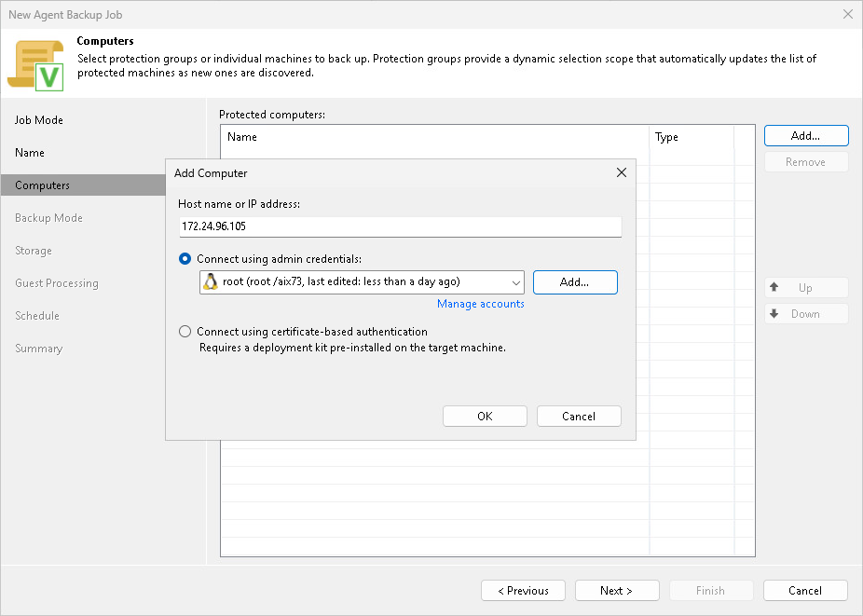
Task: Open the Manage accounts link
Action: [x=481, y=304]
